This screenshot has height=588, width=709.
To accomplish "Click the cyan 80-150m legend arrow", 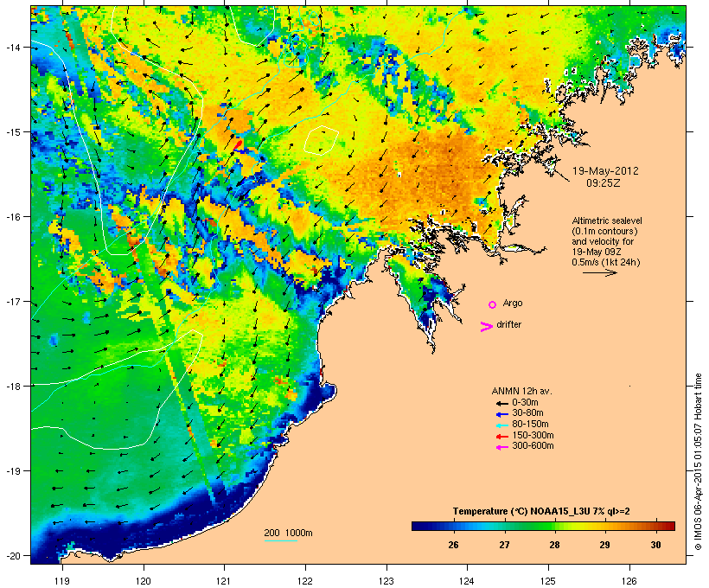I will 501,425.
